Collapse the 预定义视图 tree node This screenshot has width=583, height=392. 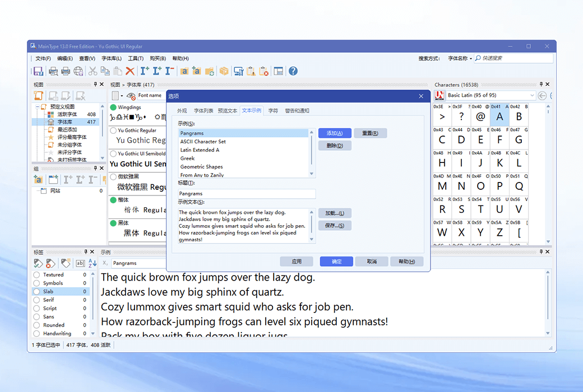(37, 107)
